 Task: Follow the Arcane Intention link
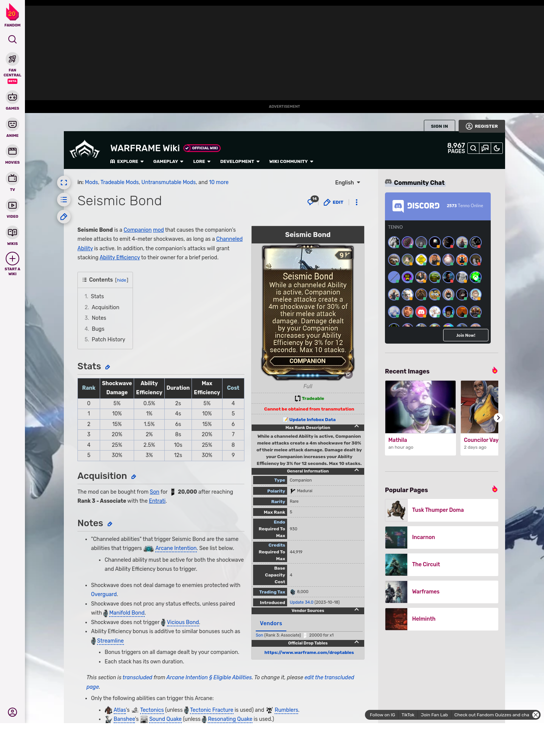(x=176, y=548)
